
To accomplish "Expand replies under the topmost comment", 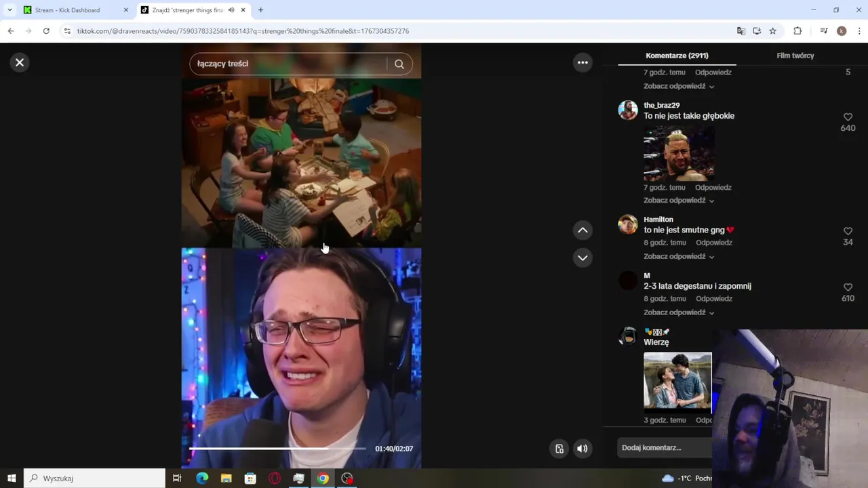I will pyautogui.click(x=679, y=87).
